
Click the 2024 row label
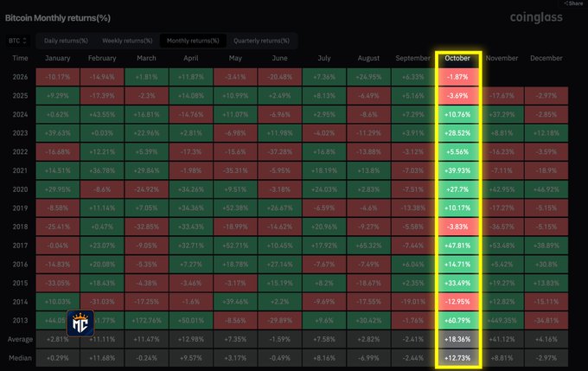pos(20,114)
